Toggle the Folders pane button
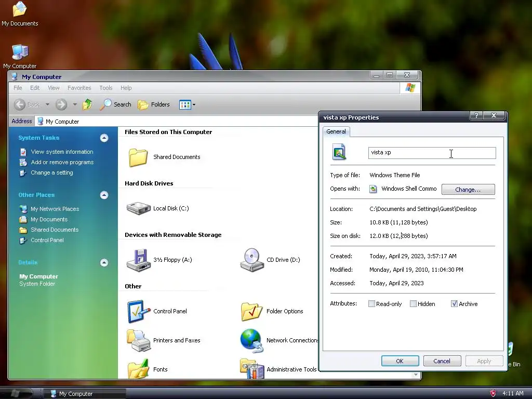The height and width of the screenshot is (399, 532). [154, 104]
